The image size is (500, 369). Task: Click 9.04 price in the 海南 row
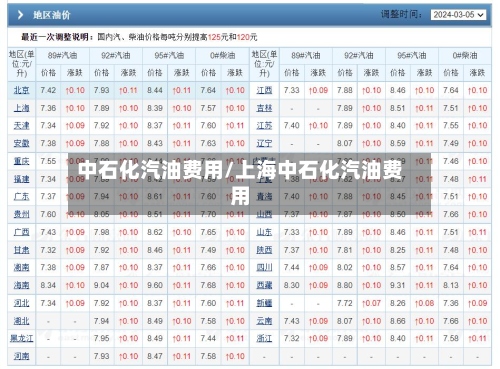pos(102,285)
